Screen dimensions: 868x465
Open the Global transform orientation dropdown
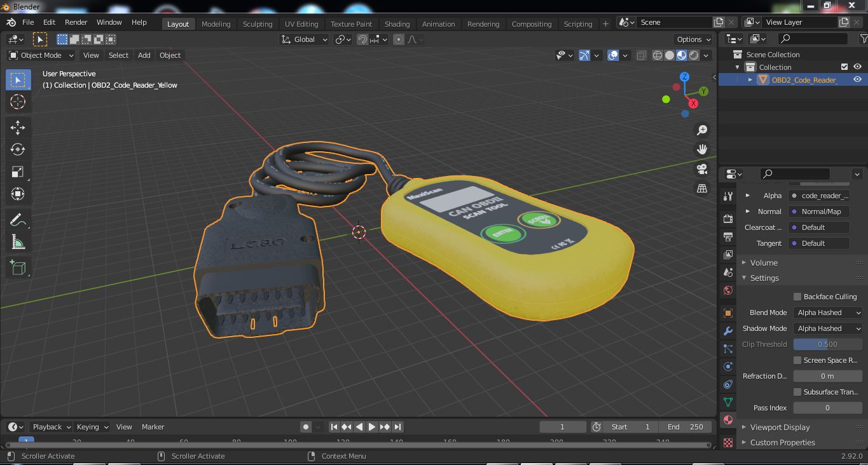[305, 39]
